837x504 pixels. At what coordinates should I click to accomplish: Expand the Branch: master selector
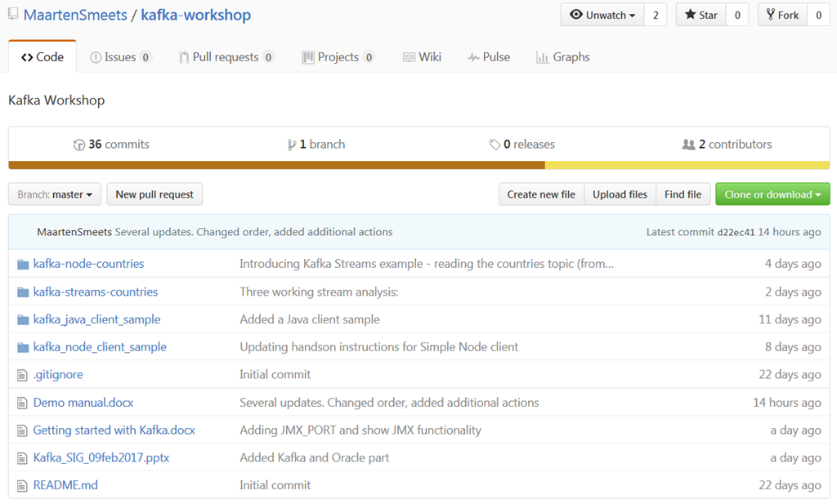(55, 194)
